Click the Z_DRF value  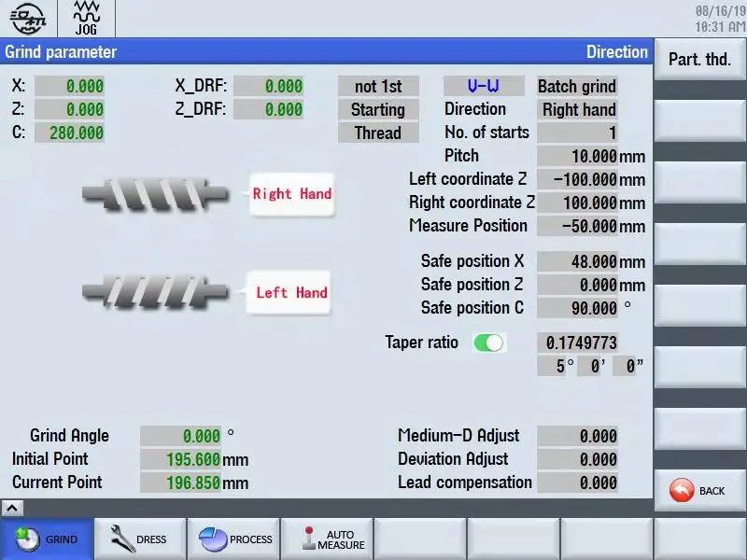pos(269,109)
